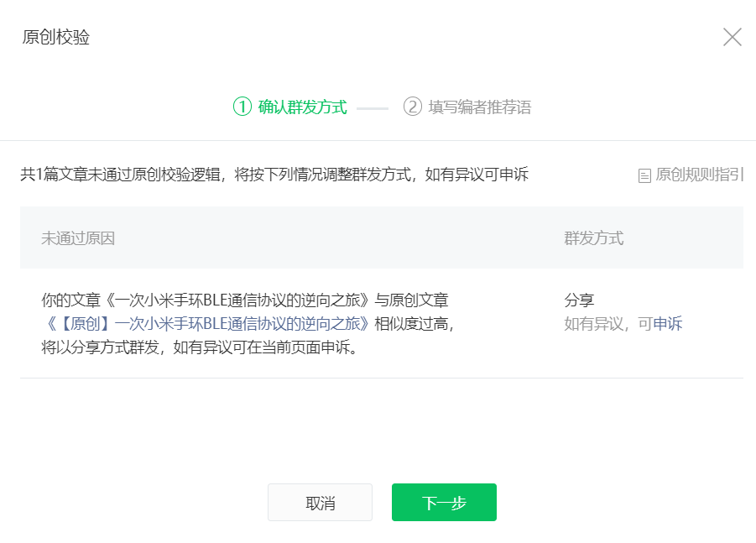Screen dimensions: 756x543
Task: Click the 分享 value in the table row
Action: tap(579, 300)
